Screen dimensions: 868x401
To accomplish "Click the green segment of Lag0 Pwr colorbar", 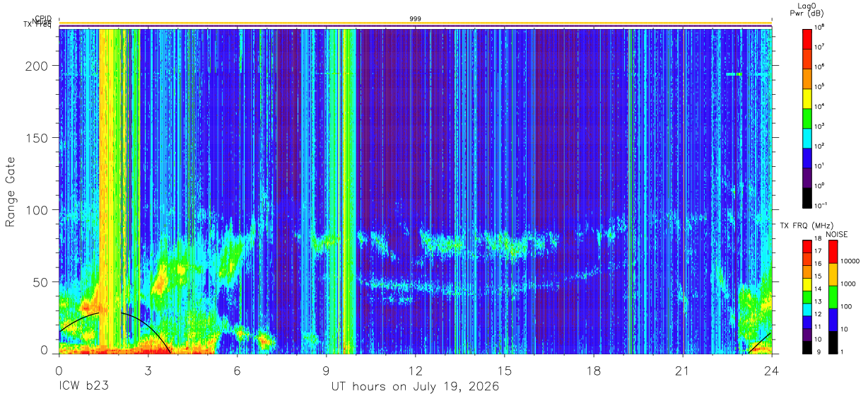I will (x=807, y=117).
